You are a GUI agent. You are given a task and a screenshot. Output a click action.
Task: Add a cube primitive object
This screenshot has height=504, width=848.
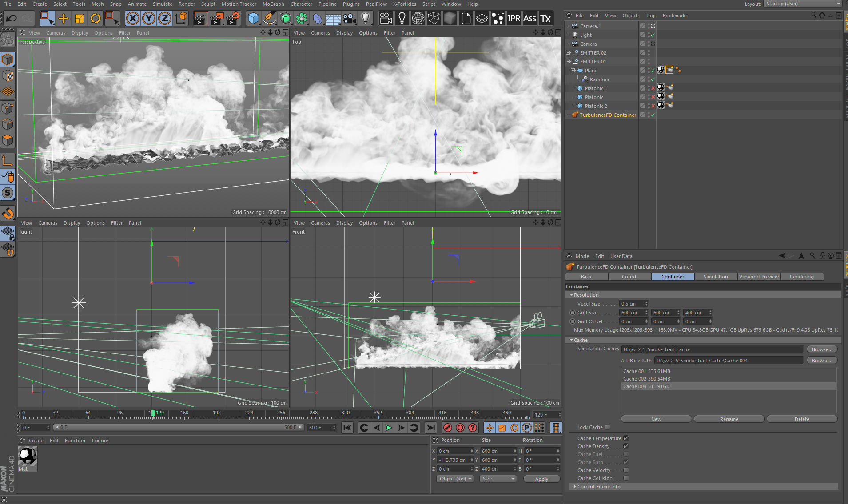(253, 18)
